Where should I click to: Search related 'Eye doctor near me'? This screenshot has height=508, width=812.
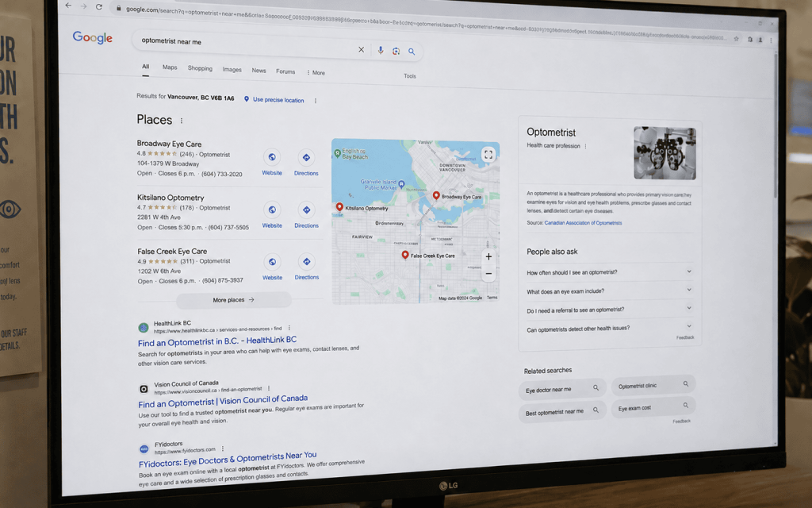(x=562, y=389)
